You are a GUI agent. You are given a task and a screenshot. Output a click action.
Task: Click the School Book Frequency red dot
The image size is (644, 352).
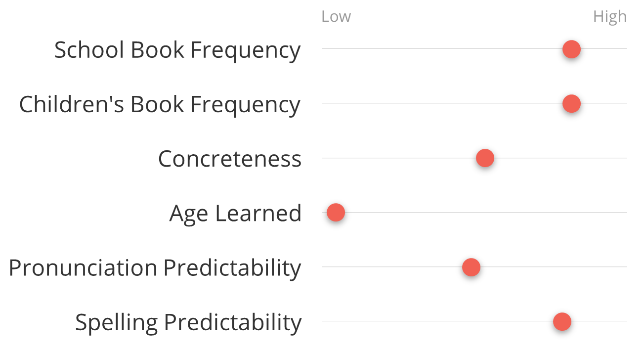click(x=571, y=49)
